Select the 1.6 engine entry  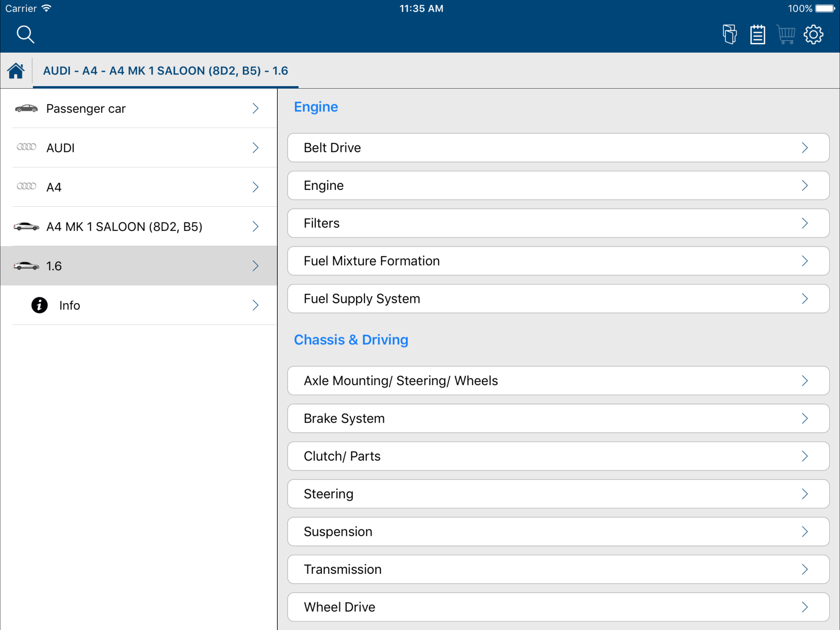pyautogui.click(x=139, y=265)
